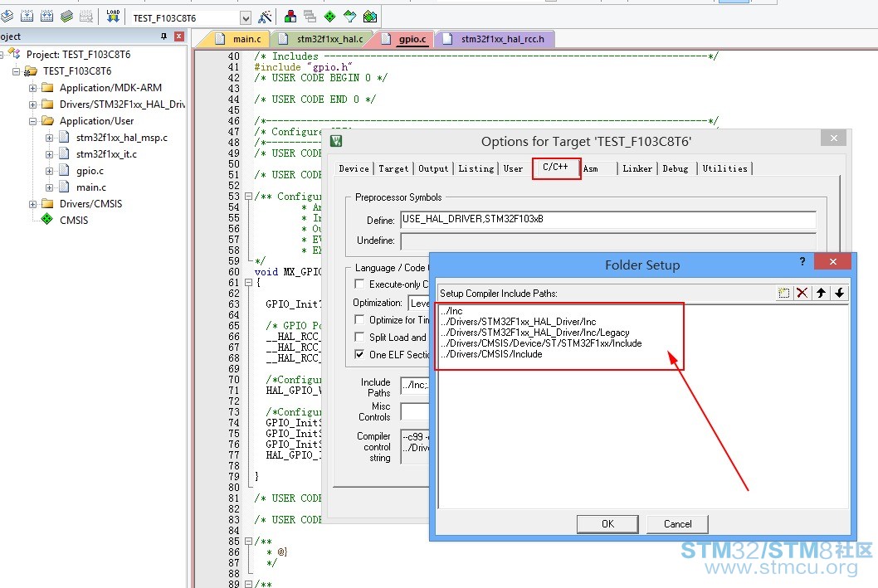The height and width of the screenshot is (588, 878).
Task: Enable the Execute-only Code checkbox
Action: (x=359, y=284)
